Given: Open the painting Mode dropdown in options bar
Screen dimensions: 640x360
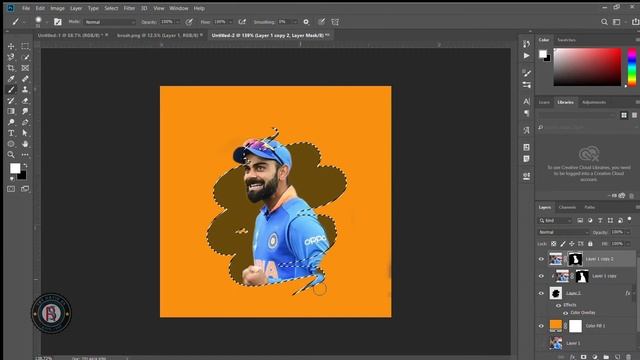Looking at the screenshot, I should [110, 22].
